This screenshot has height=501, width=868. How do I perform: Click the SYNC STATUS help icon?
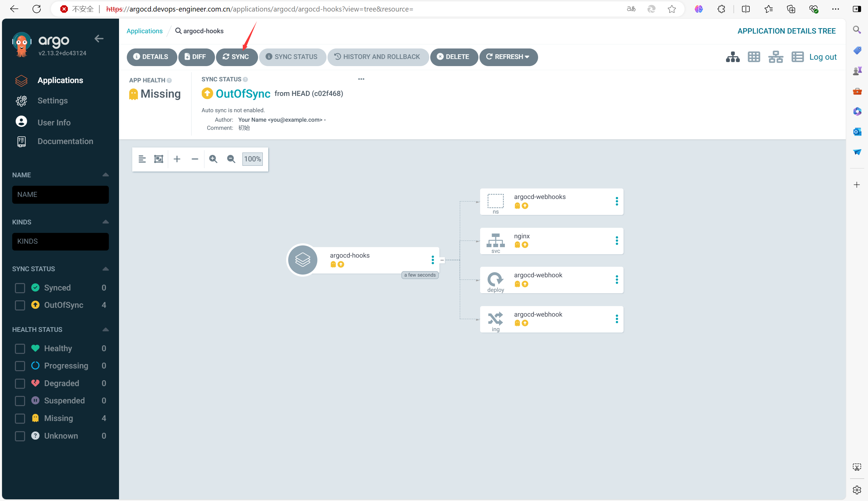245,79
